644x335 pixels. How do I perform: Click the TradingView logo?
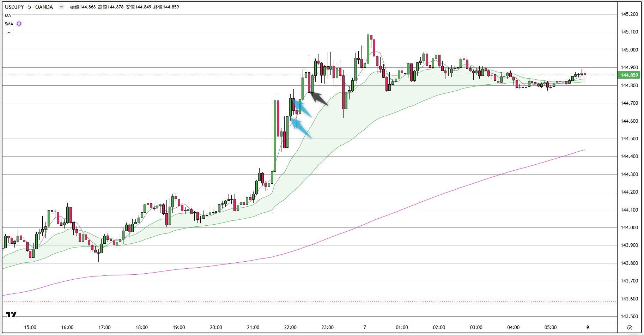11,315
